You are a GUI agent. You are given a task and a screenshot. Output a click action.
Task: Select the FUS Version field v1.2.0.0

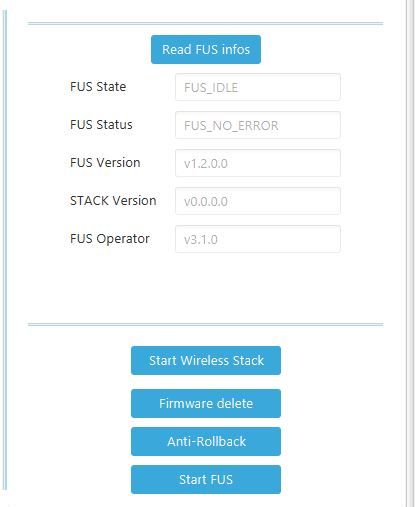[x=258, y=163]
